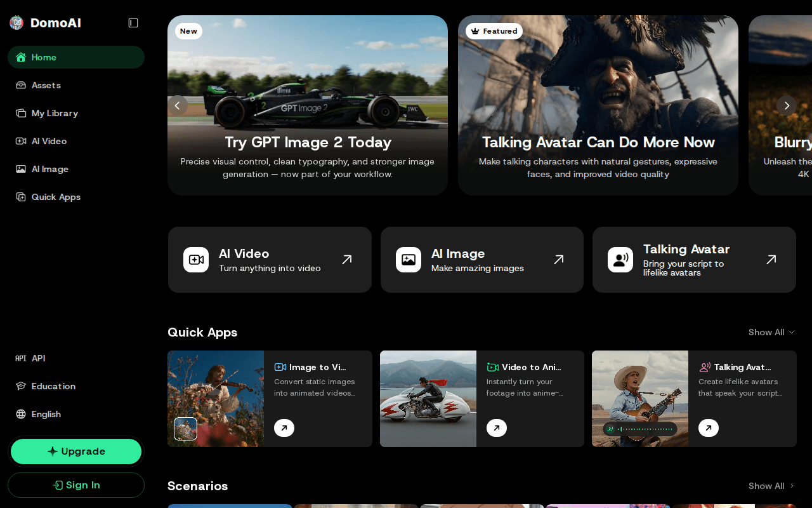Click the Upgrade button
This screenshot has height=508, width=812.
76,451
